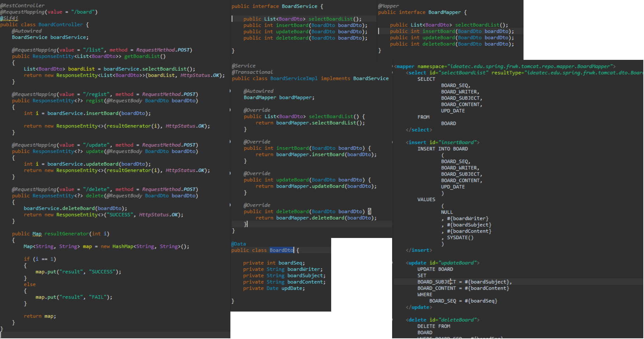Screen dimensions: 644x339
Task: Click the BOARD_SUBJECT = #{boardSubject} line
Action: (465, 282)
